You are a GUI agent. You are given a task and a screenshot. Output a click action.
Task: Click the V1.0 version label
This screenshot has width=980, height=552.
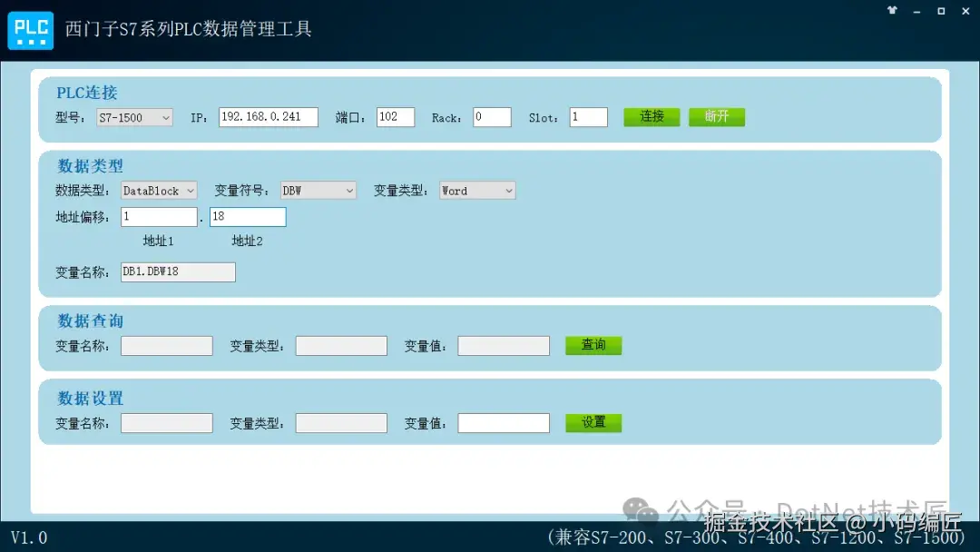[x=29, y=537]
